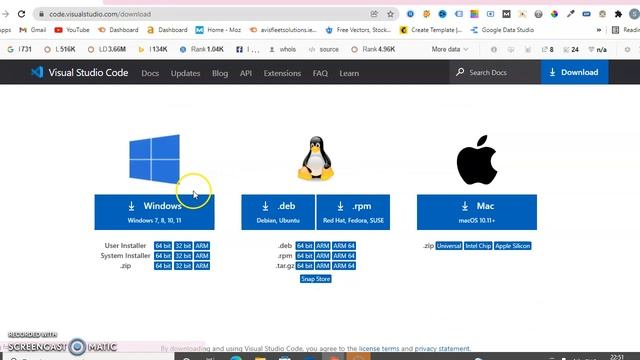
Task: Select Mac Apple Silicon download
Action: pyautogui.click(x=513, y=246)
